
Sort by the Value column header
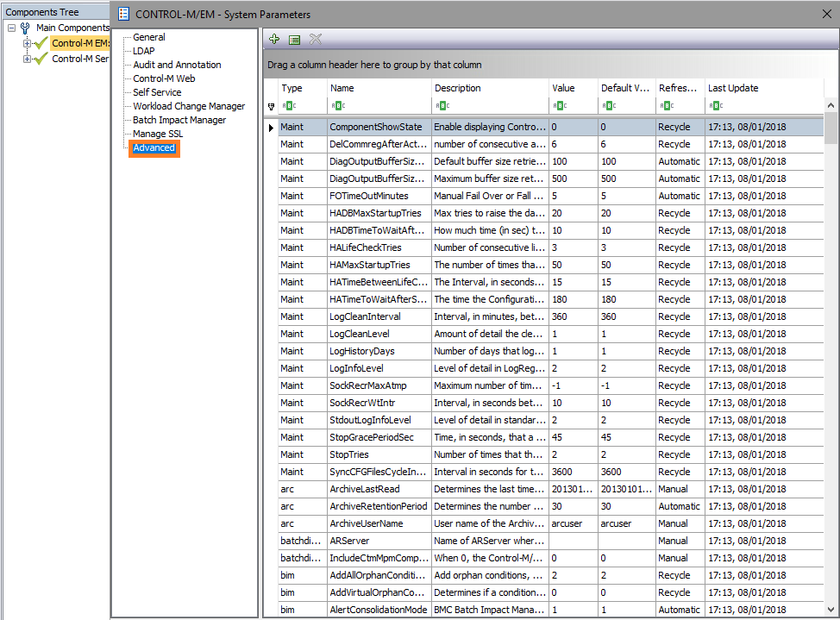(x=574, y=89)
